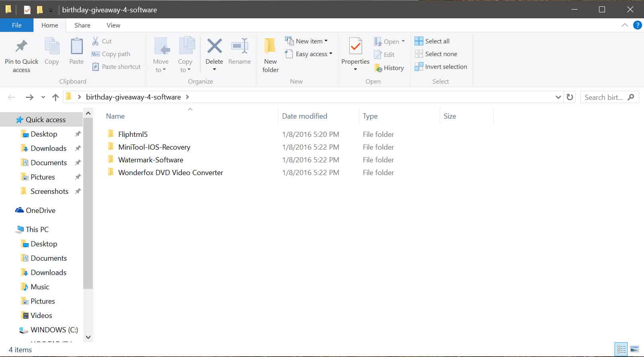Open the Help question mark icon
The height and width of the screenshot is (357, 644).
pyautogui.click(x=637, y=25)
